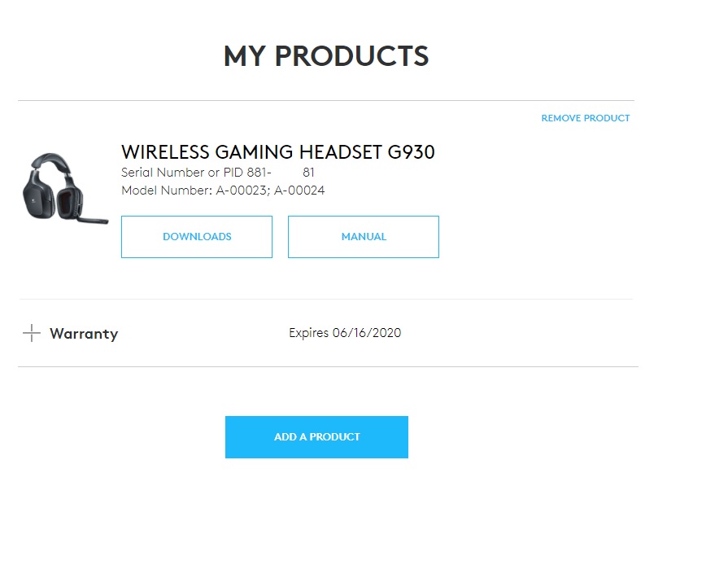Screen dimensions: 728x565
Task: Remove the G930 headset from products
Action: [x=586, y=118]
